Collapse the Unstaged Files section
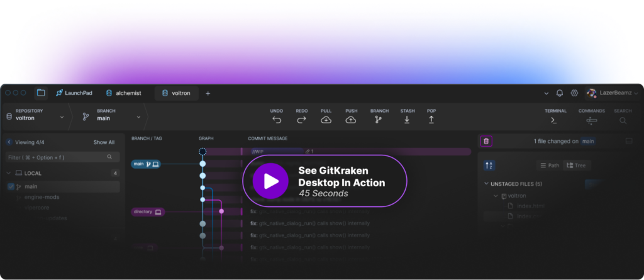Image resolution: width=644 pixels, height=280 pixels. click(486, 184)
